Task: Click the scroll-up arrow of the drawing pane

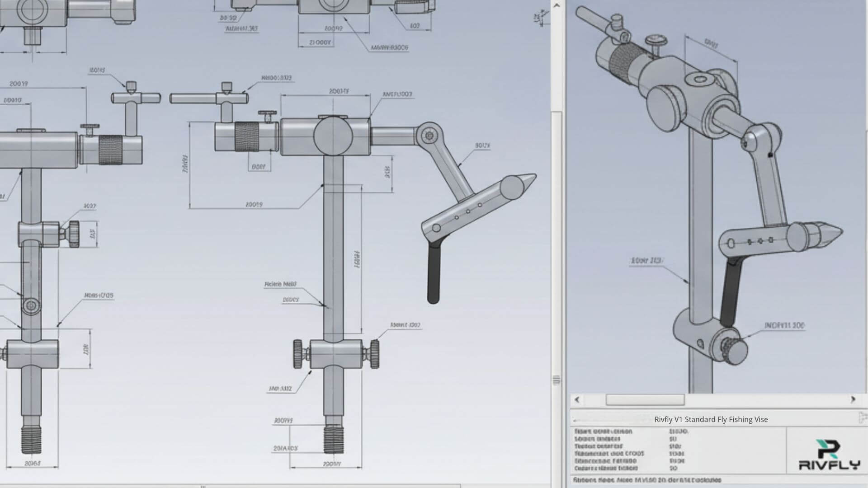Action: click(x=557, y=5)
